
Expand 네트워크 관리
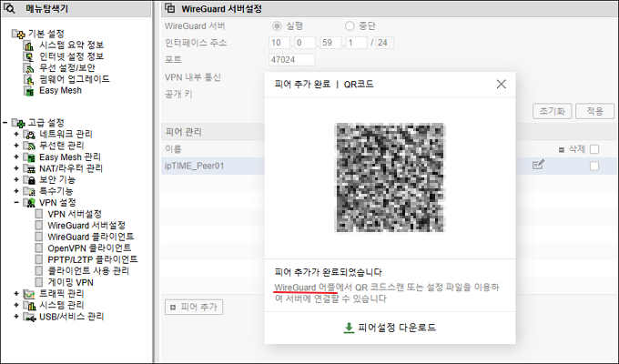coord(16,134)
